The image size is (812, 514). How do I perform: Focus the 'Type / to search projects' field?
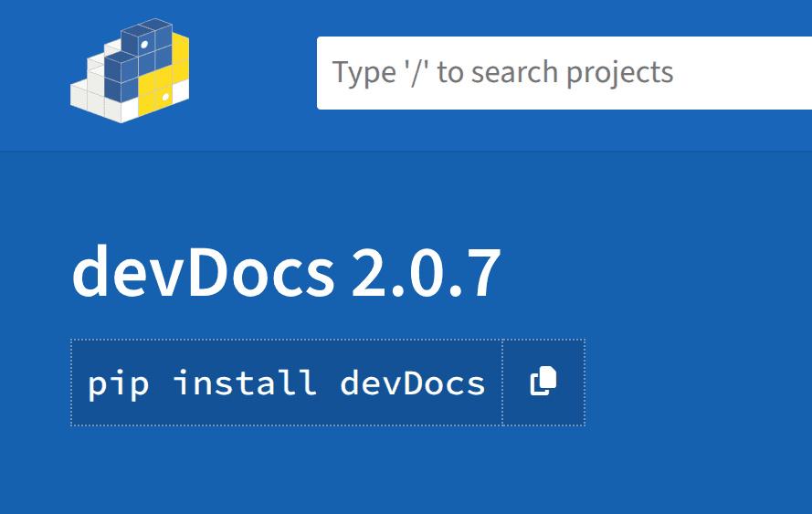[564, 73]
